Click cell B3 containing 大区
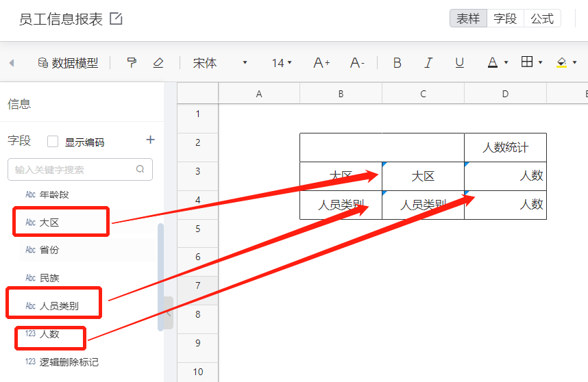The height and width of the screenshot is (382, 588). pyautogui.click(x=341, y=176)
